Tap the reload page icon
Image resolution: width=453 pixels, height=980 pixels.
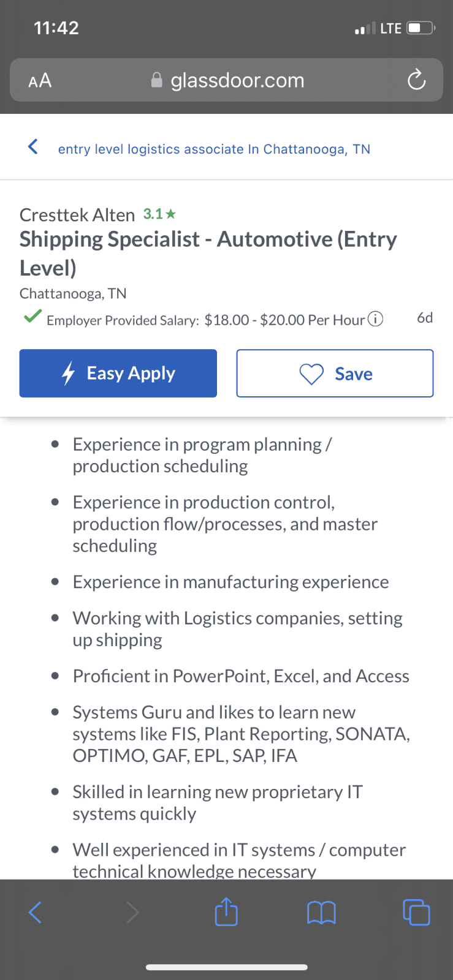pos(416,80)
